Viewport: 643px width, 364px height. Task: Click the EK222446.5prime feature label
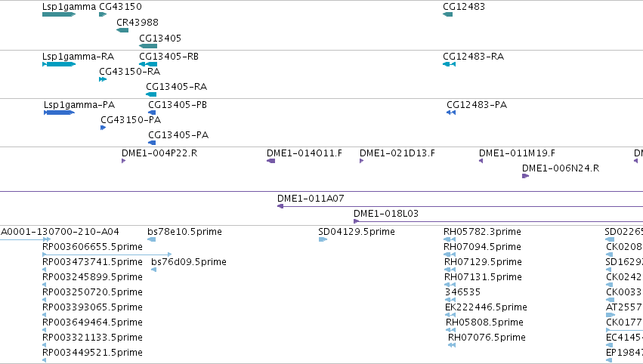point(486,307)
